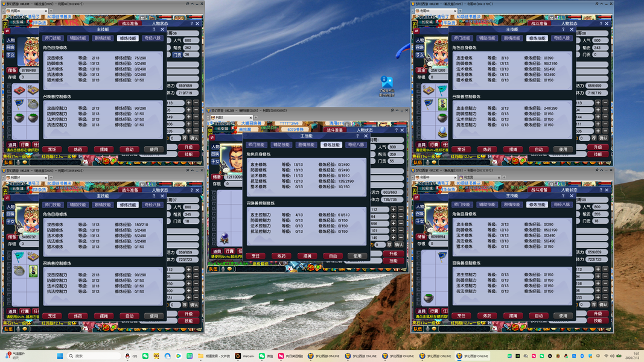Select blue flag item in 利哥09 inventory
Image resolution: width=644 pixels, height=362 pixels.
coord(442,257)
